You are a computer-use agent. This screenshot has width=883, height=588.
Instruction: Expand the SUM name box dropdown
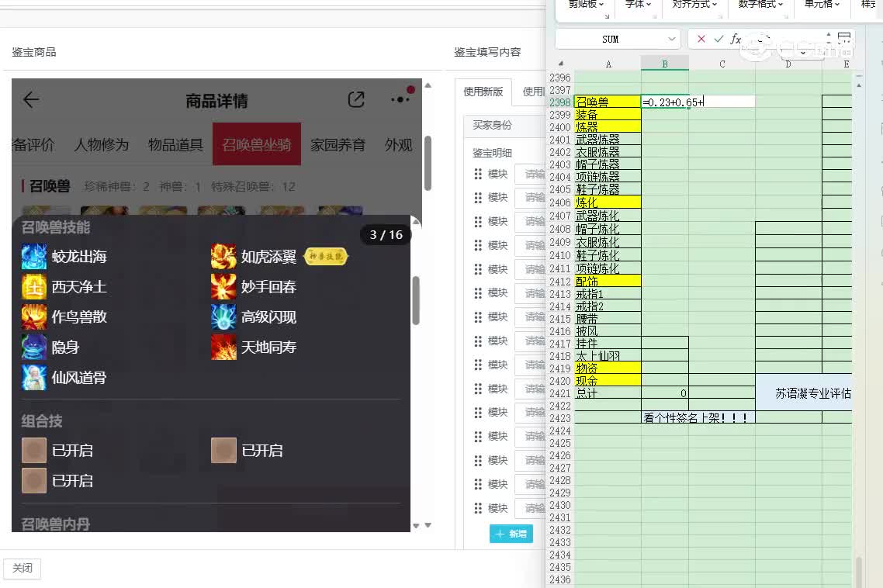coord(672,39)
